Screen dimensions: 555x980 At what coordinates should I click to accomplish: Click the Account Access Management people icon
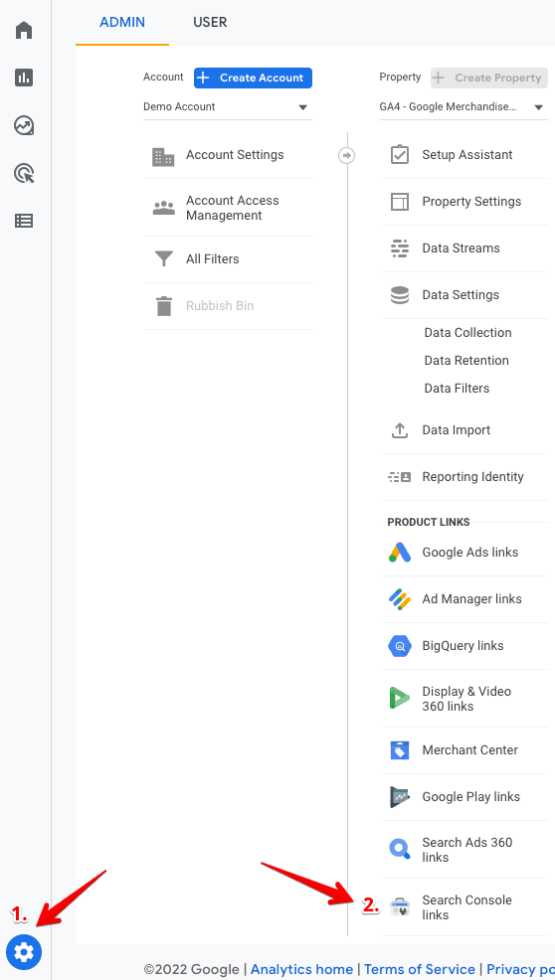click(163, 208)
